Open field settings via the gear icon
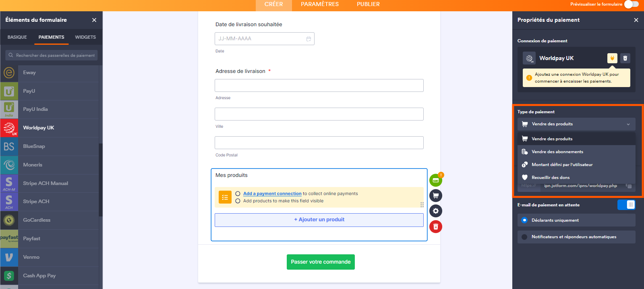 click(x=435, y=211)
